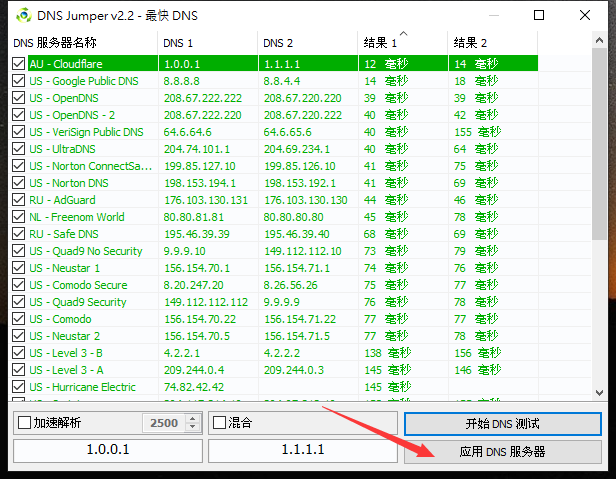Click the vertical scrollbar thumb
This screenshot has width=616, height=479.
pyautogui.click(x=599, y=144)
